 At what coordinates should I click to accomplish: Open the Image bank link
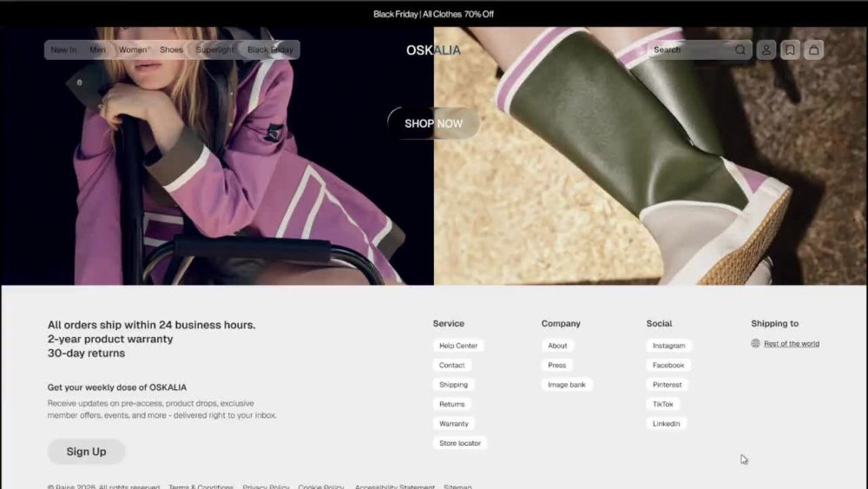567,384
